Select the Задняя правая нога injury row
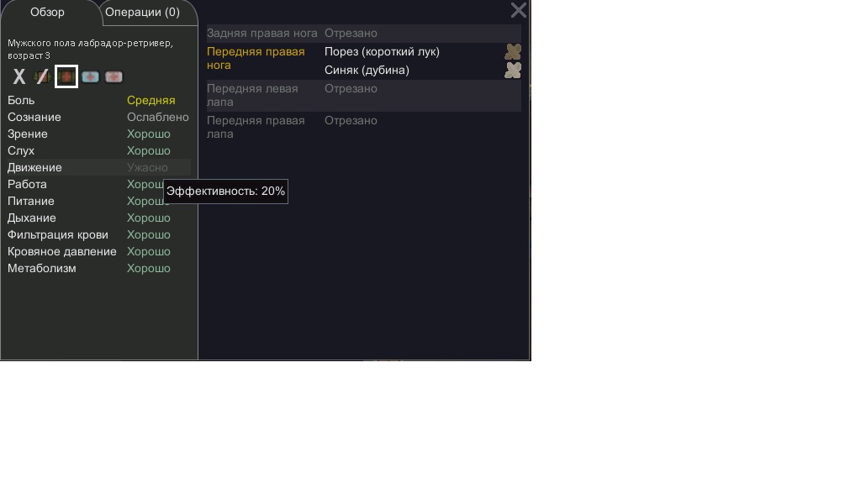Viewport: 861px width, 504px height. [x=363, y=33]
